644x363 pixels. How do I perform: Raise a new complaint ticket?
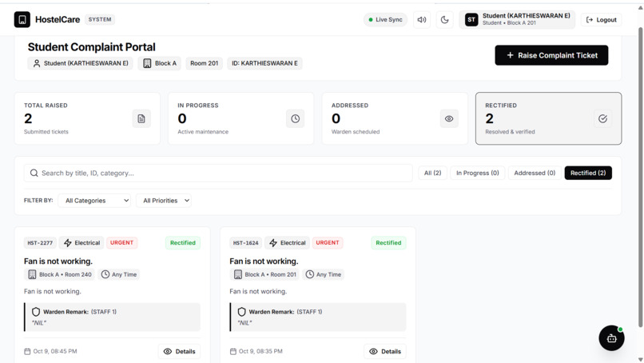click(x=551, y=55)
